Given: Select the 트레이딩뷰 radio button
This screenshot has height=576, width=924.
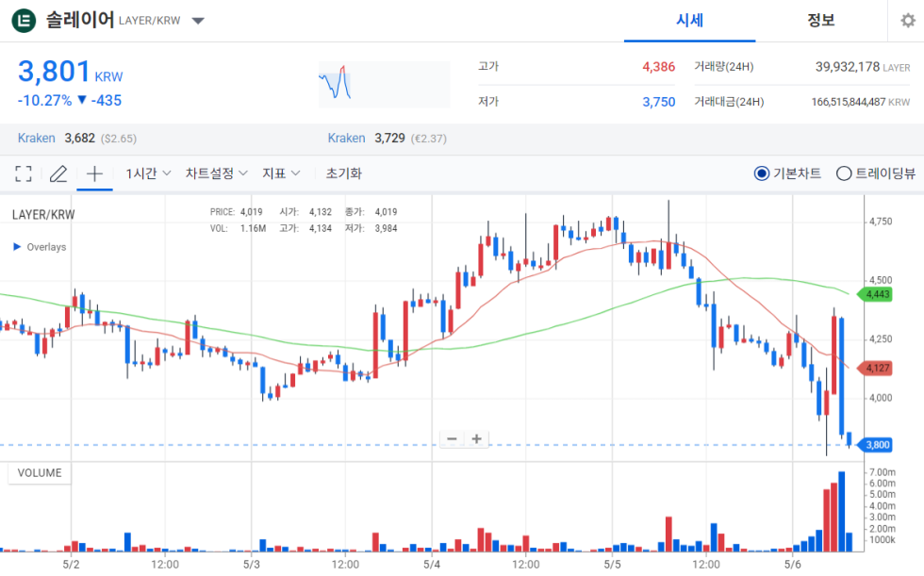Looking at the screenshot, I should (x=844, y=173).
